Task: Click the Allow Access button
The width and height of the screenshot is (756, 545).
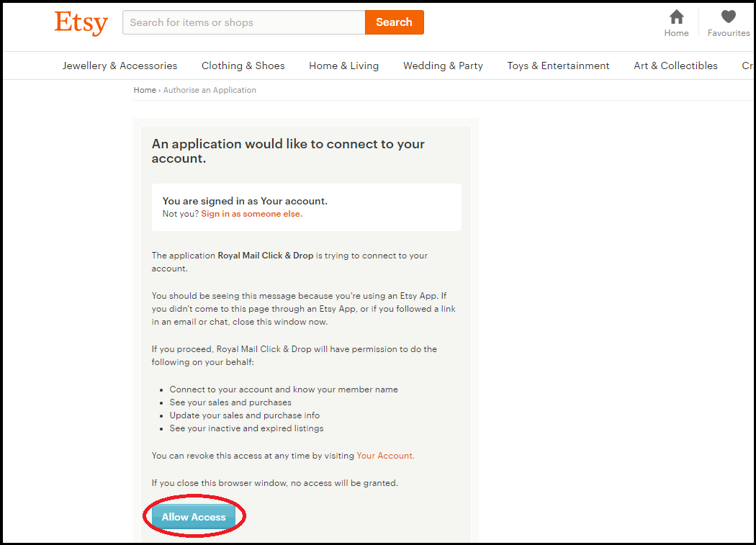Action: coord(194,517)
